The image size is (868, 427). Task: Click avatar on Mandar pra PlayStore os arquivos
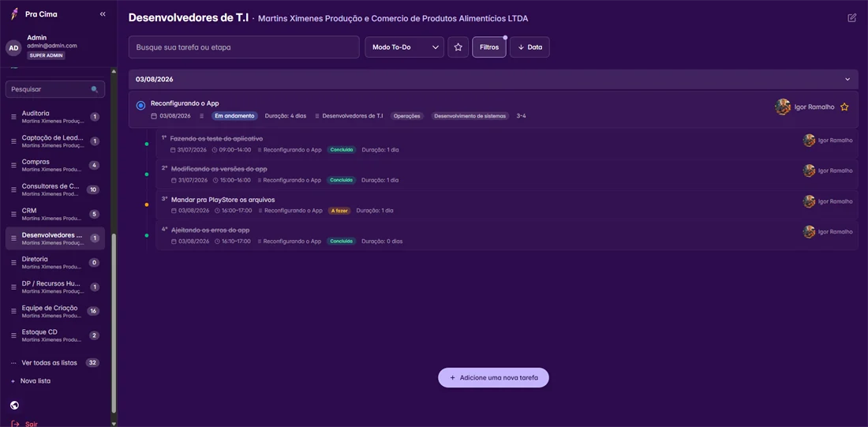pos(810,201)
